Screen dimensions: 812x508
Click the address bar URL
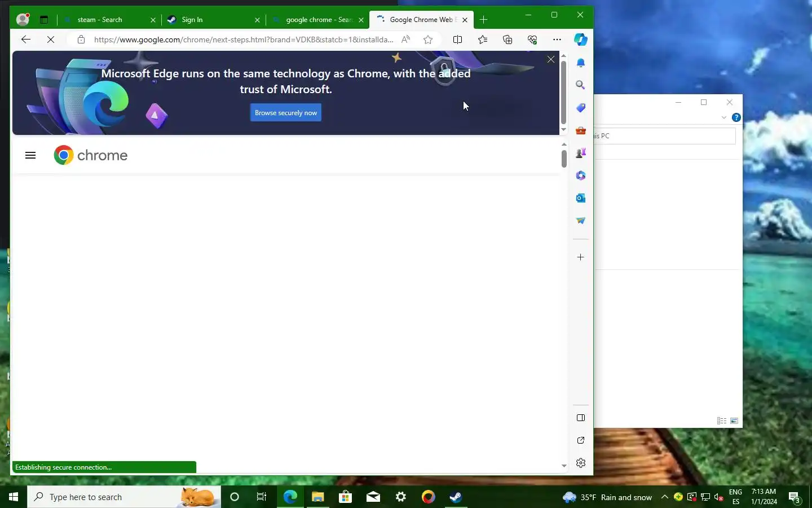244,40
